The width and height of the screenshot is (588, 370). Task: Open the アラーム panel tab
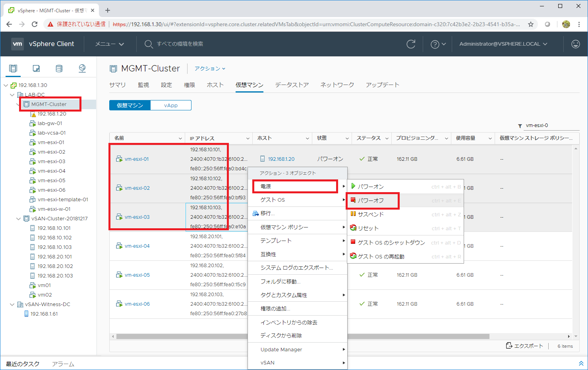(x=63, y=364)
